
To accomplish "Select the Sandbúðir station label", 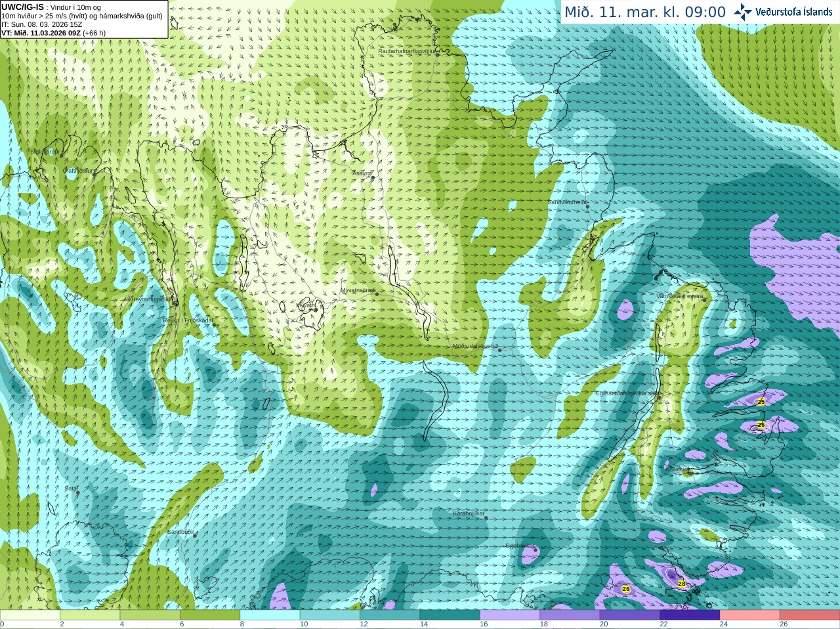I will [180, 532].
